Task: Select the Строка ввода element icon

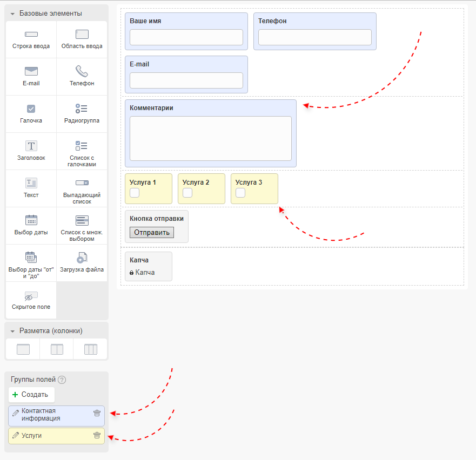Action: tap(31, 35)
